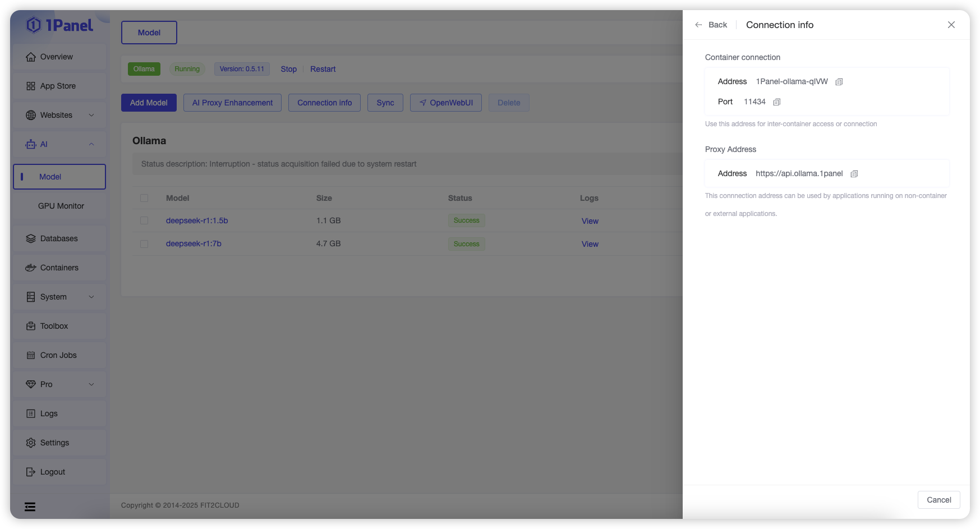Open the Containers page from the sidebar
Screen dimensions: 980x529
click(59, 268)
